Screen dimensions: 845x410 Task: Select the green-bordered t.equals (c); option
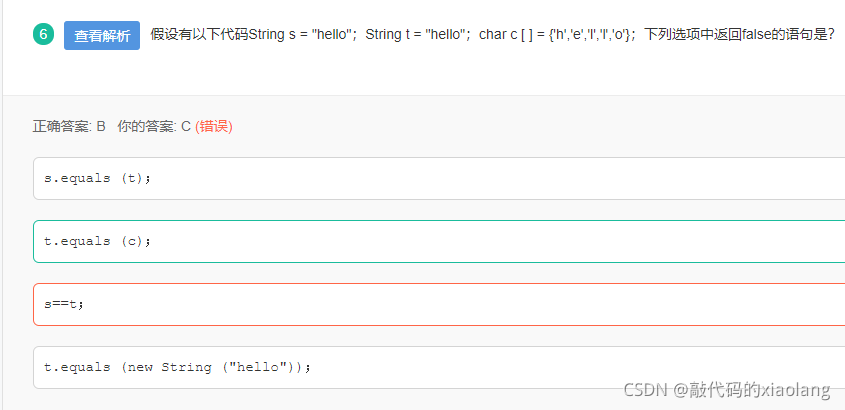[x=439, y=241]
